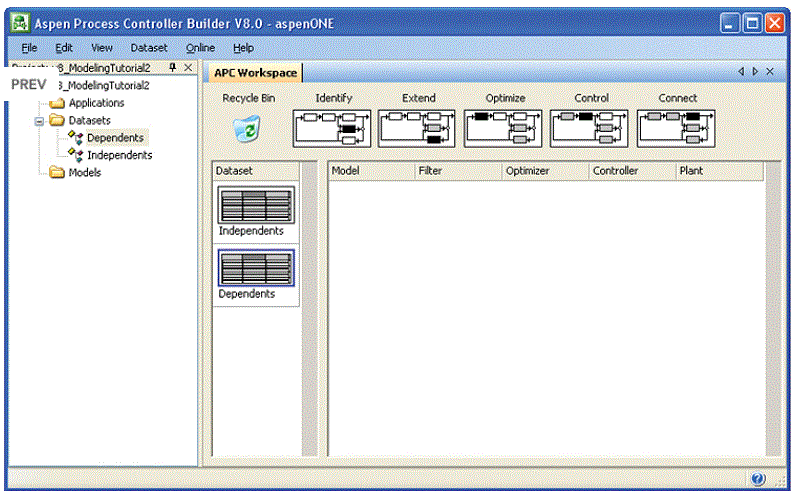Open the Online menu
Screen dimensions: 798x500
(x=200, y=48)
